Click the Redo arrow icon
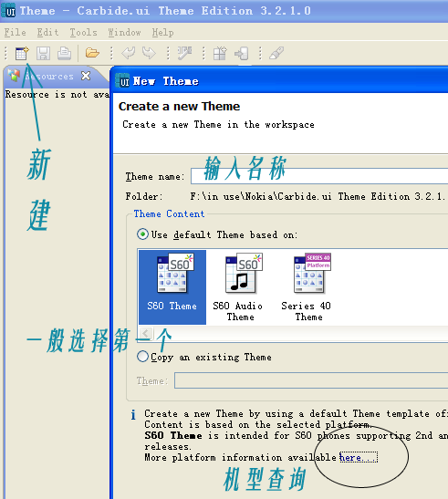 coord(149,53)
